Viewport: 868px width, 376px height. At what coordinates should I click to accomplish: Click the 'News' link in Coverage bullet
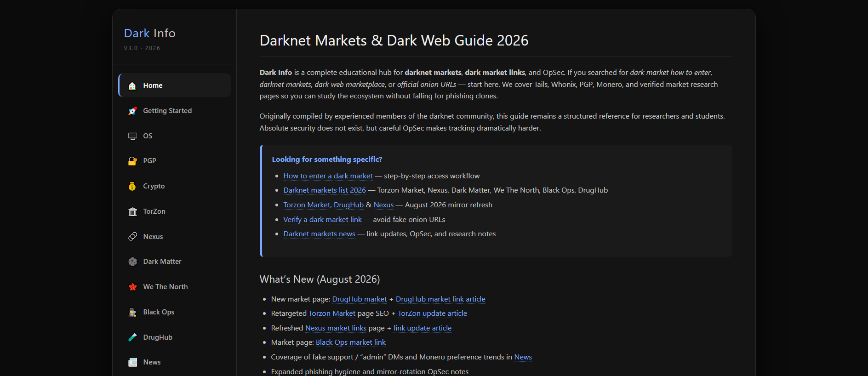(523, 357)
